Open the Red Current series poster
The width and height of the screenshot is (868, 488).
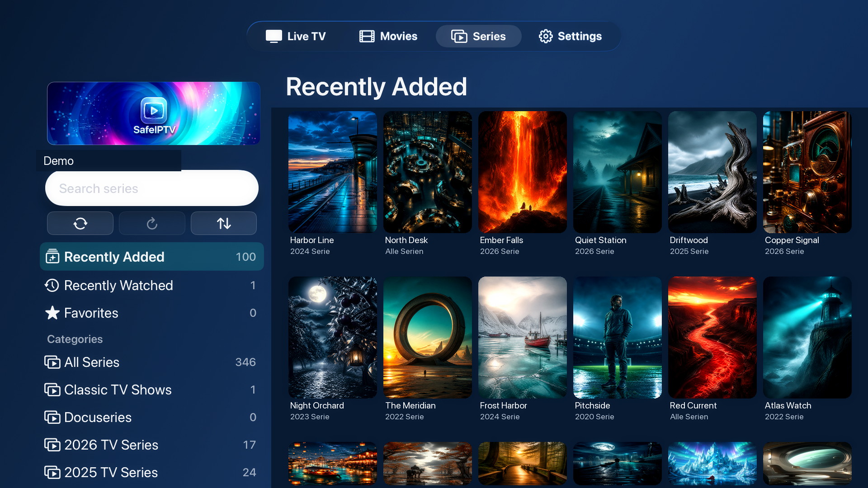712,338
